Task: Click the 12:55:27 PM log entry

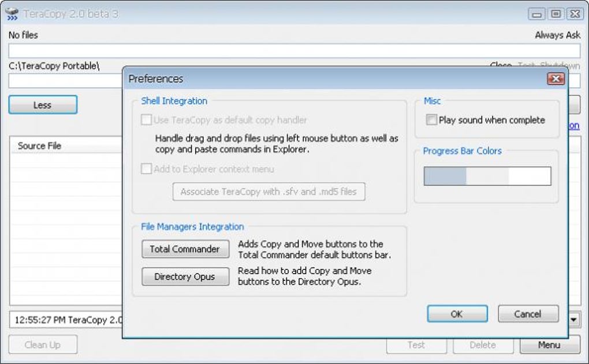Action: point(68,320)
